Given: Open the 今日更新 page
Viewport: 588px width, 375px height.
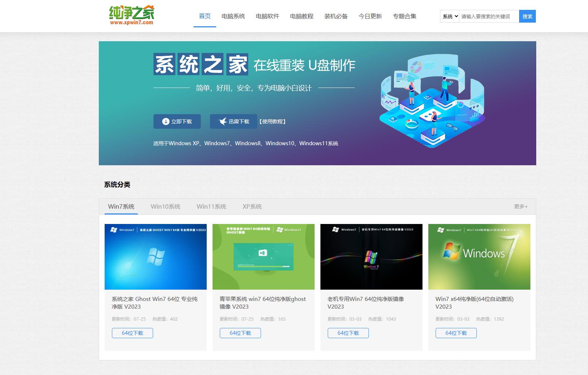Looking at the screenshot, I should (370, 16).
